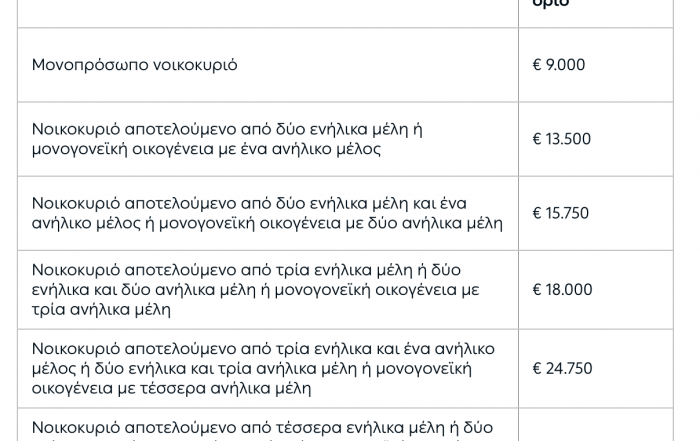Select the € 9.000 amount cell
700x441 pixels.
tap(559, 65)
